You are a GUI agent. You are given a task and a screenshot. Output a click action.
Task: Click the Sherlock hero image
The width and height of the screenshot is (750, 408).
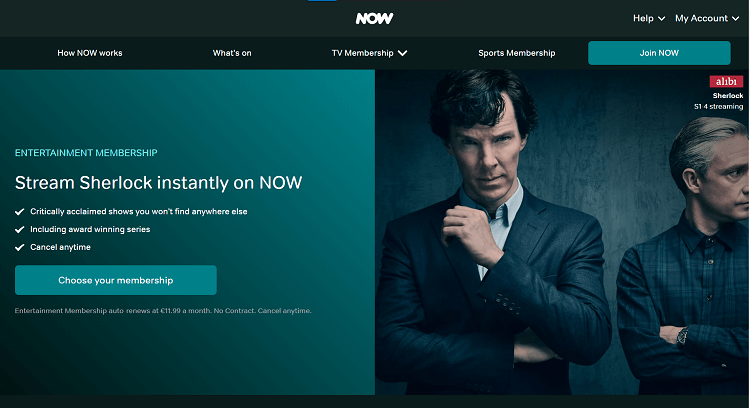(562, 232)
